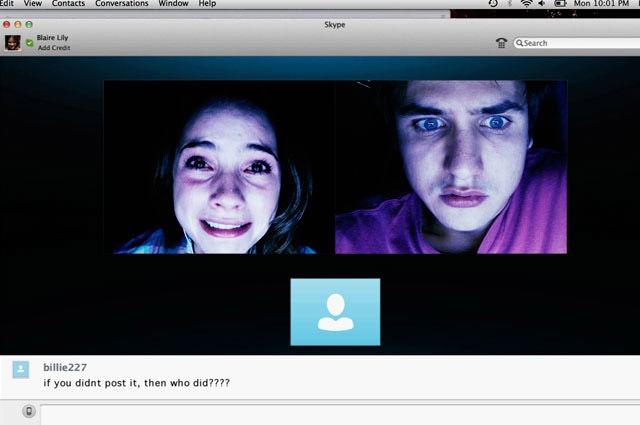Click the chat message input field

pos(340,416)
